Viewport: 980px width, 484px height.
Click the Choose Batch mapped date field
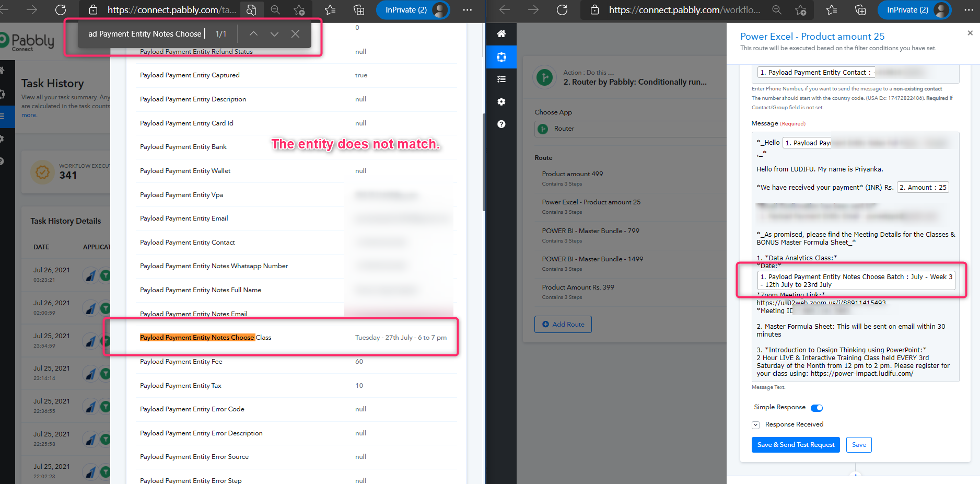(856, 281)
